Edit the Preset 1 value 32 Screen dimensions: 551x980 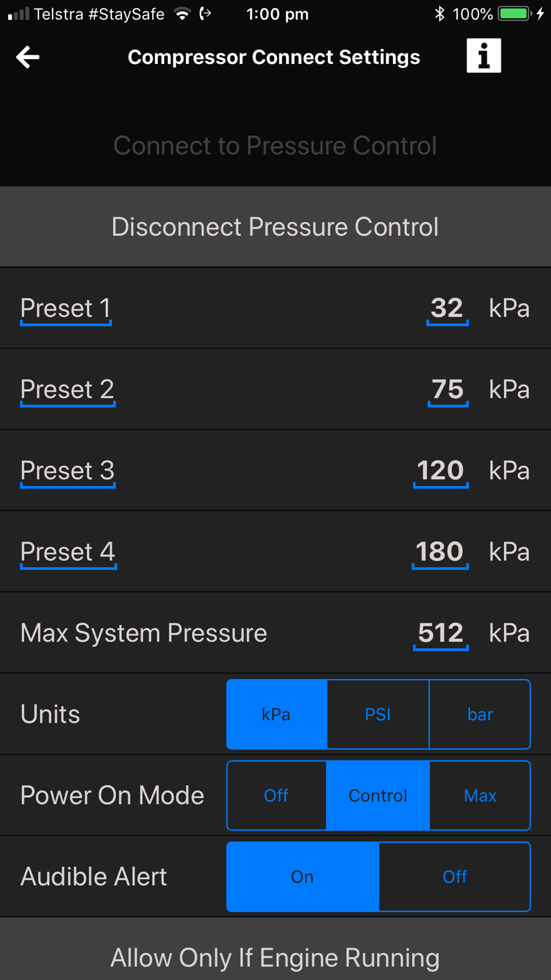(x=447, y=309)
